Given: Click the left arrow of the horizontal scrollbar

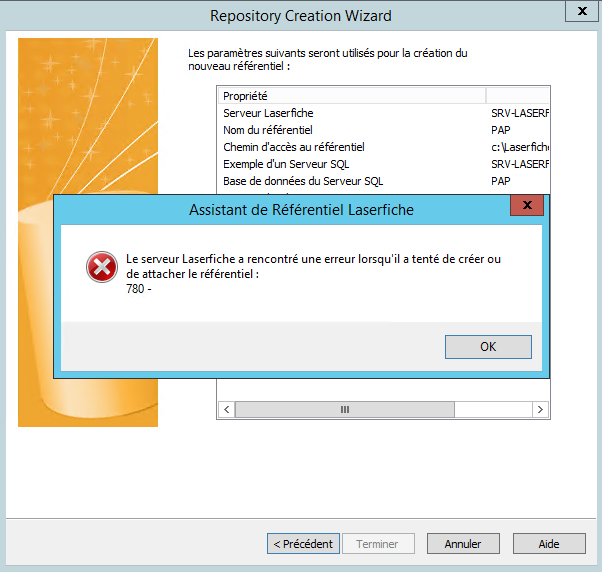Looking at the screenshot, I should 227,409.
